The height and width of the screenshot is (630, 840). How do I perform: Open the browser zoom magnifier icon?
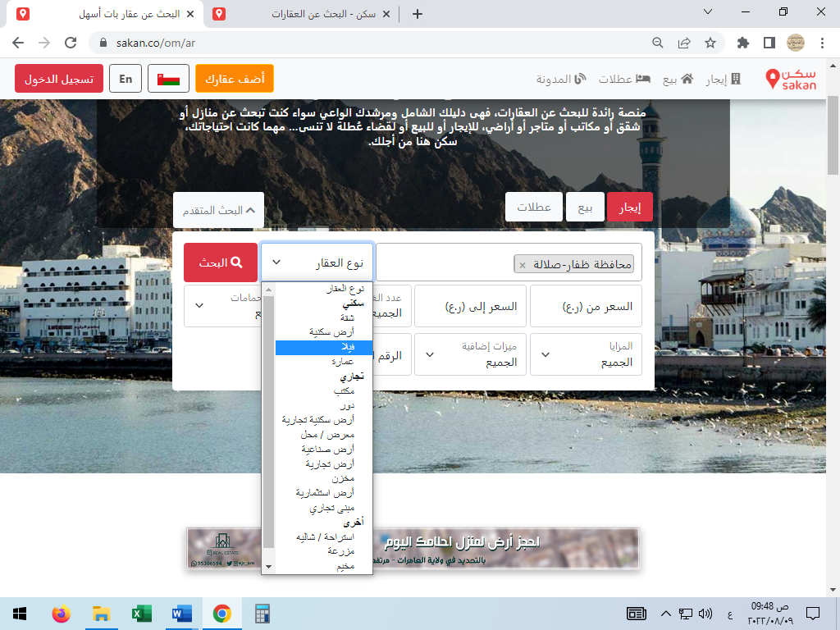pos(658,43)
